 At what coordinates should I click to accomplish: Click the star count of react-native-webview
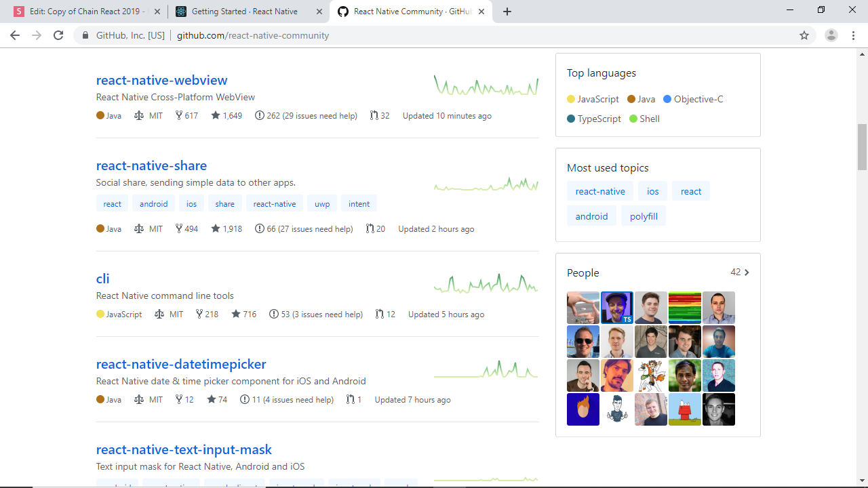[x=226, y=116]
